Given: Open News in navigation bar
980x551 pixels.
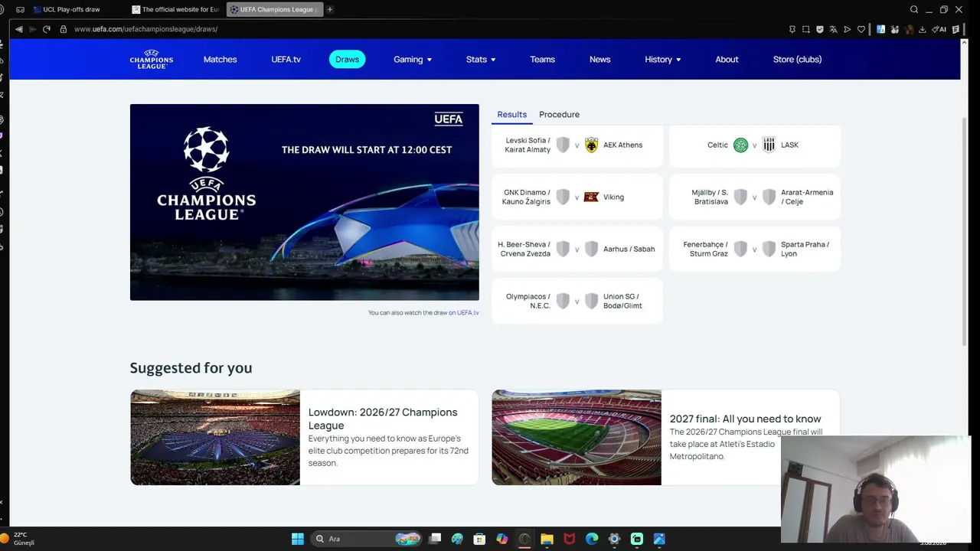Looking at the screenshot, I should (599, 59).
